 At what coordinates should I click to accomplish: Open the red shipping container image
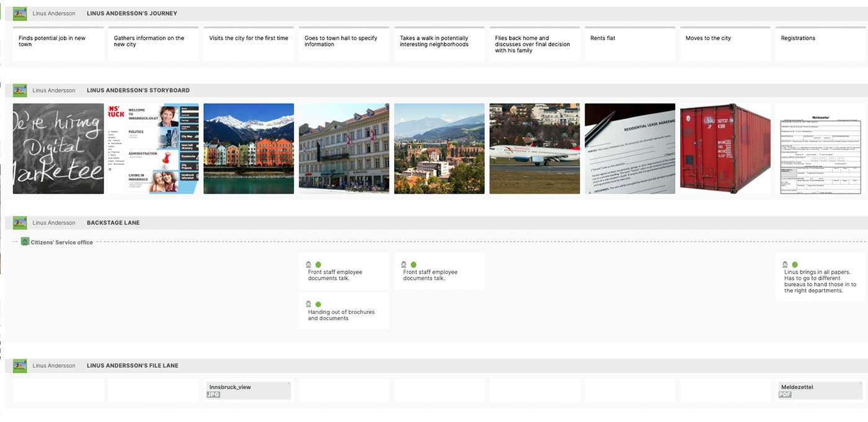pos(725,149)
